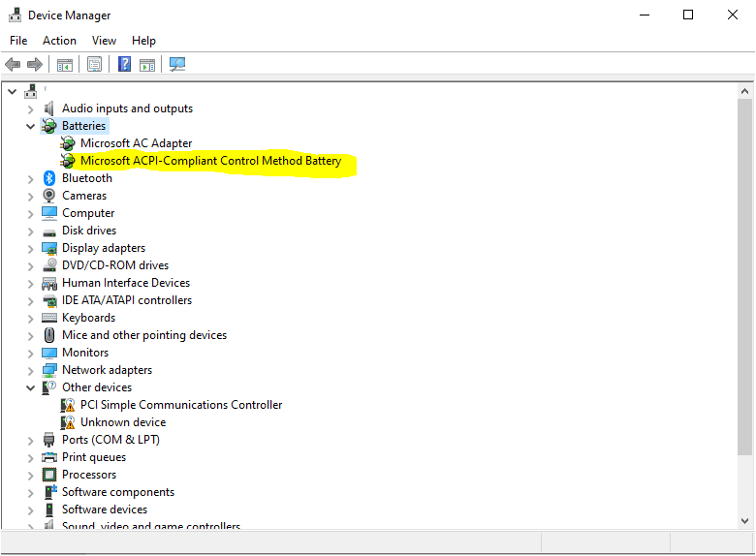
Task: Click the Processors chip icon
Action: point(48,475)
